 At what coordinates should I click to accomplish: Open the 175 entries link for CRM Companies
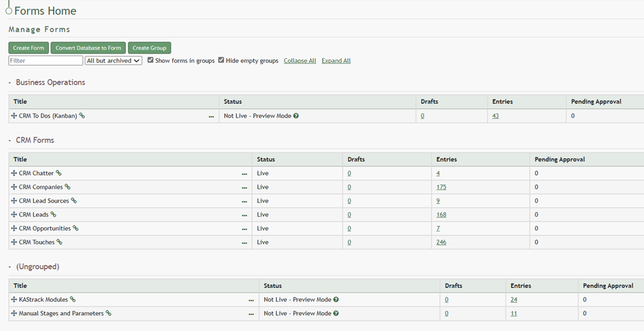pos(441,187)
